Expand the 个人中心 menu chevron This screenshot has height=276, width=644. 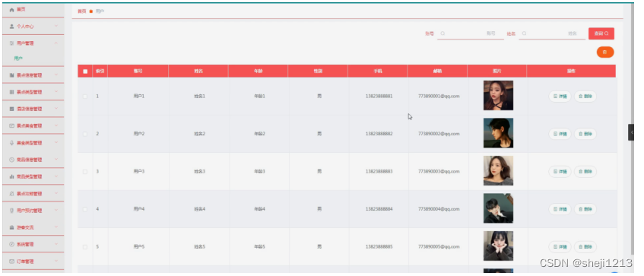point(56,27)
